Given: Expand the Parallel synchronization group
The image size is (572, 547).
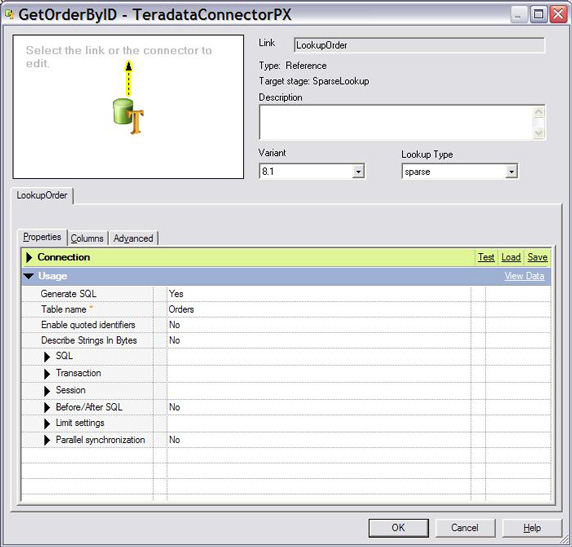Looking at the screenshot, I should 47,440.
